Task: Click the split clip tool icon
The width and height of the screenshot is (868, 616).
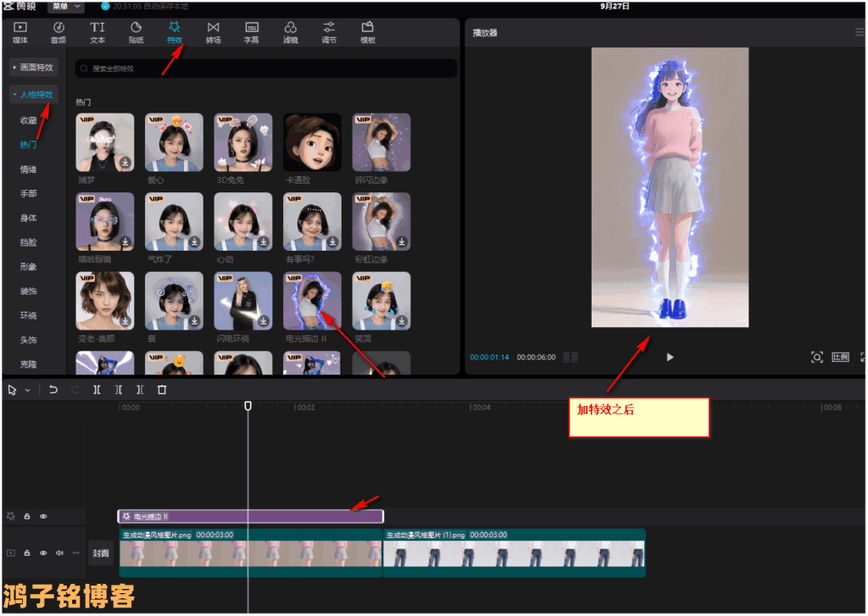Action: coord(97,390)
